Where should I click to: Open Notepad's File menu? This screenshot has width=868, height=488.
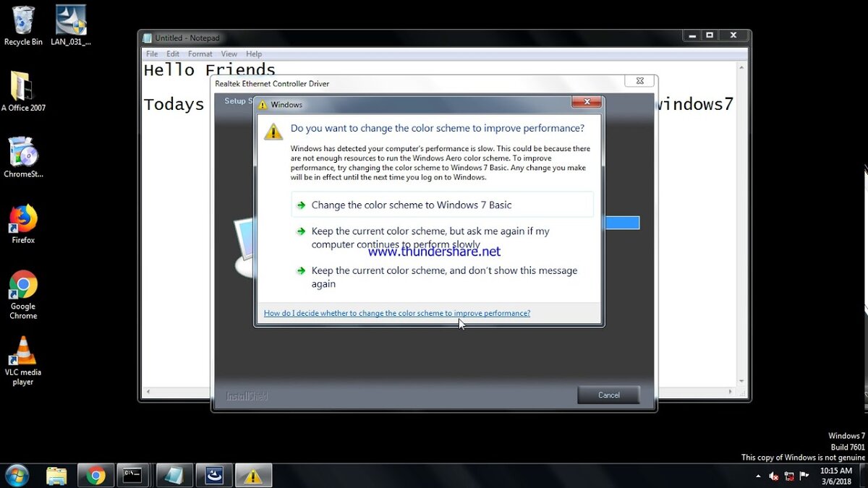pos(152,54)
